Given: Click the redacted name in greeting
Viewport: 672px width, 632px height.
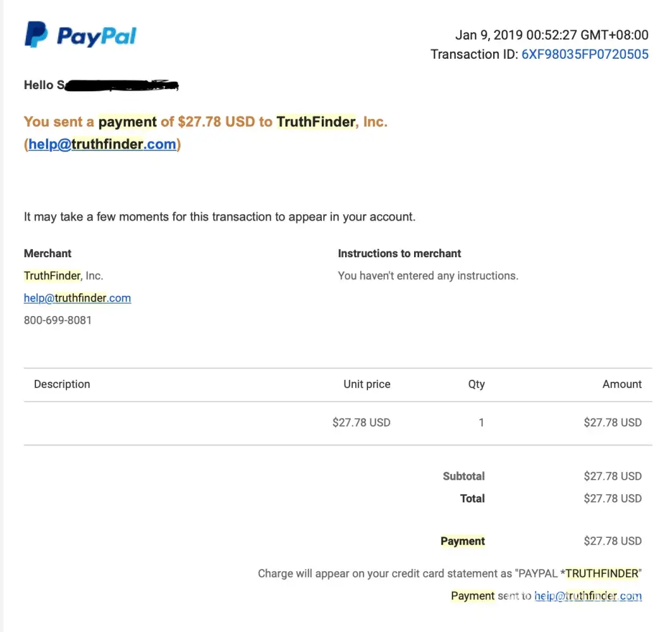Looking at the screenshot, I should (120, 85).
